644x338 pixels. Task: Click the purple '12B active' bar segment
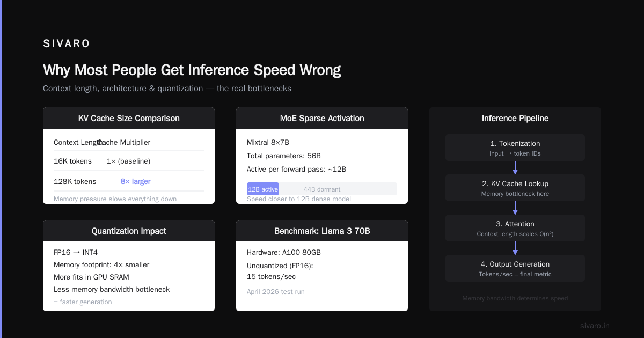[263, 189]
